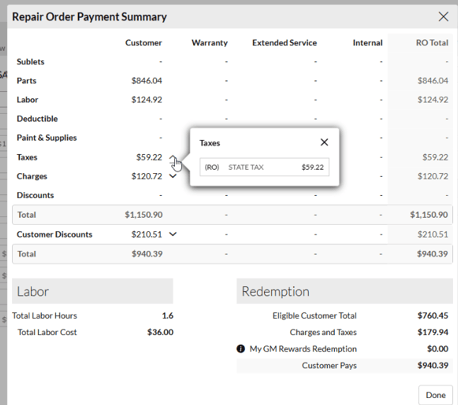Click the Labor row label

click(27, 100)
